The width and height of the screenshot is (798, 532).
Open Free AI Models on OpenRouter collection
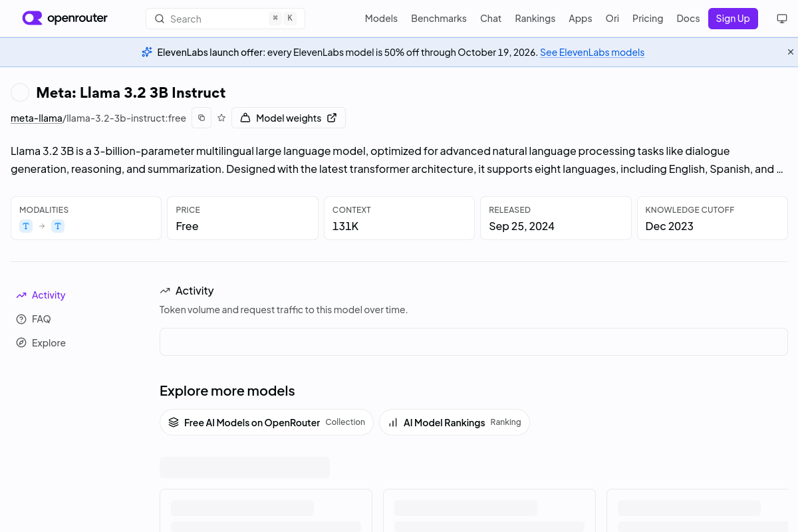coord(267,422)
